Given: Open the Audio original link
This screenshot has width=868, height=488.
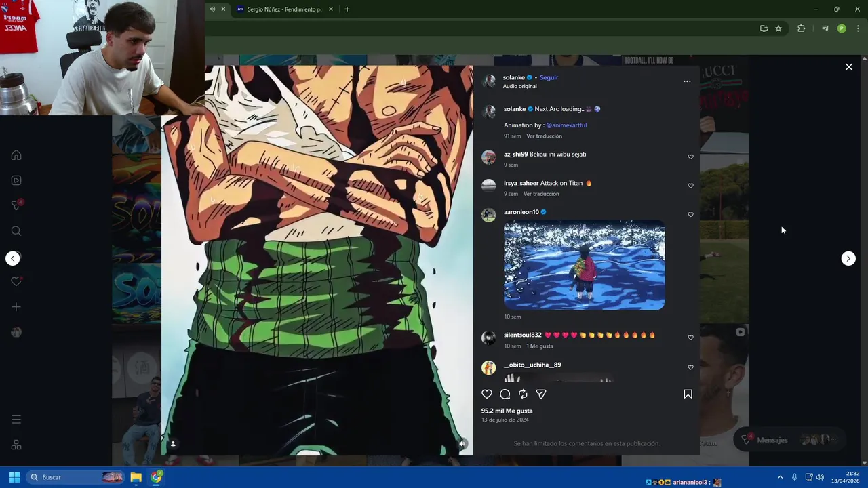Looking at the screenshot, I should click(x=519, y=87).
